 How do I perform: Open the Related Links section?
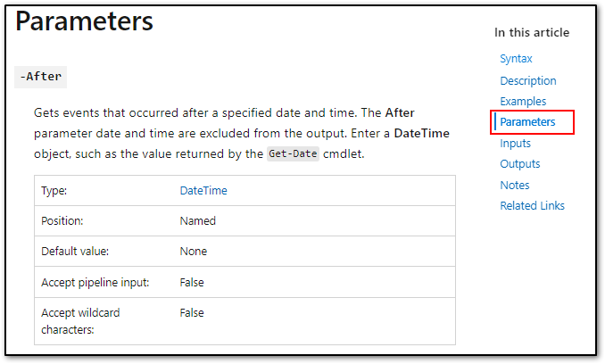click(532, 205)
